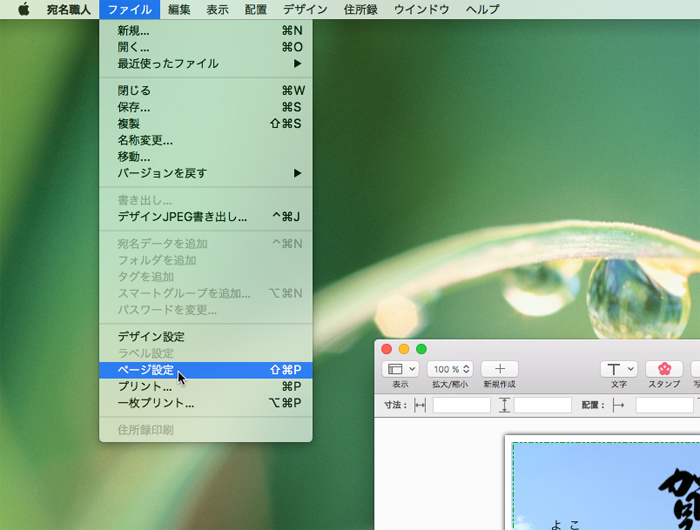Open the 100% zoom level dropdown
The height and width of the screenshot is (530, 700).
coord(450,369)
